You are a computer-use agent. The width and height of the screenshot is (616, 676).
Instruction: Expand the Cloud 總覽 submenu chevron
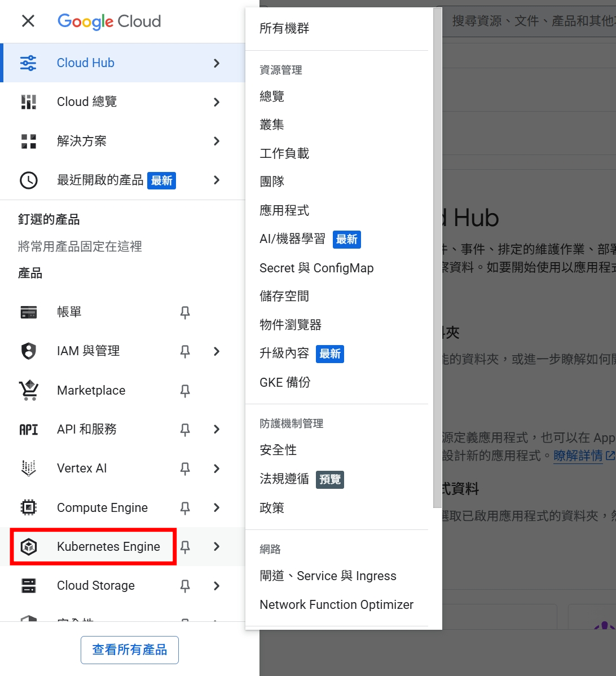pyautogui.click(x=217, y=102)
